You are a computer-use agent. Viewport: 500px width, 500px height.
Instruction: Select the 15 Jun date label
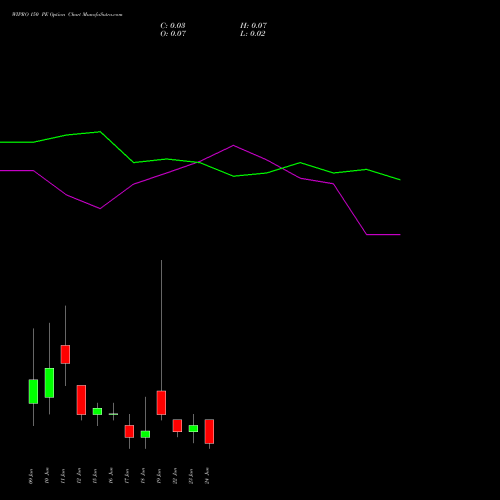tap(95, 476)
